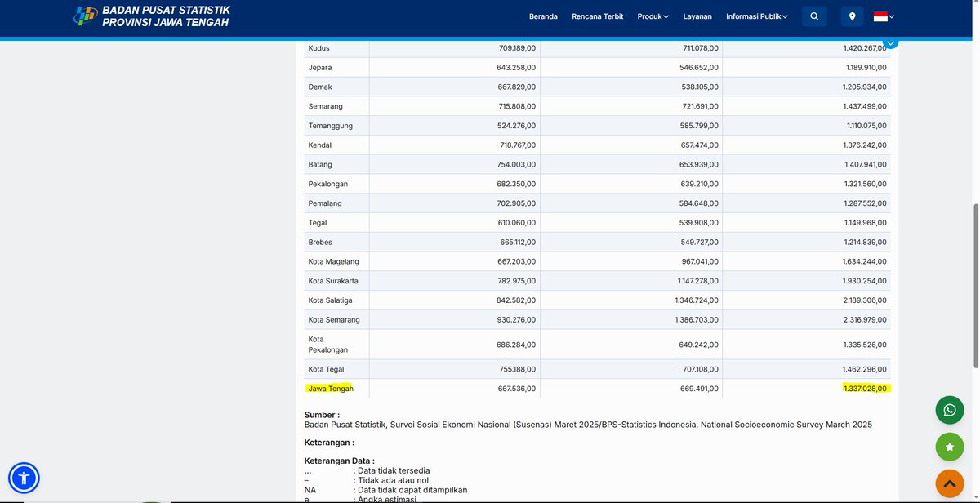Click the Kota Tegal row label

[x=326, y=369]
